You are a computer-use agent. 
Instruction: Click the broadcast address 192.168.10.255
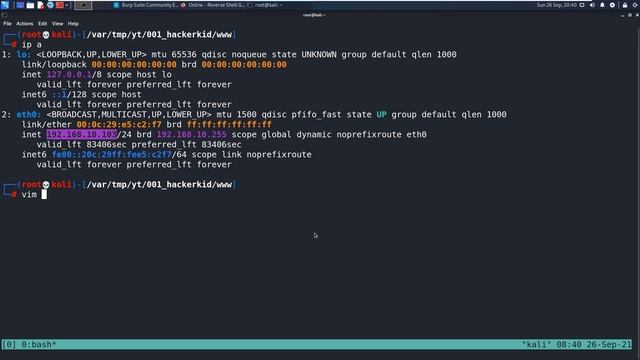coord(191,134)
